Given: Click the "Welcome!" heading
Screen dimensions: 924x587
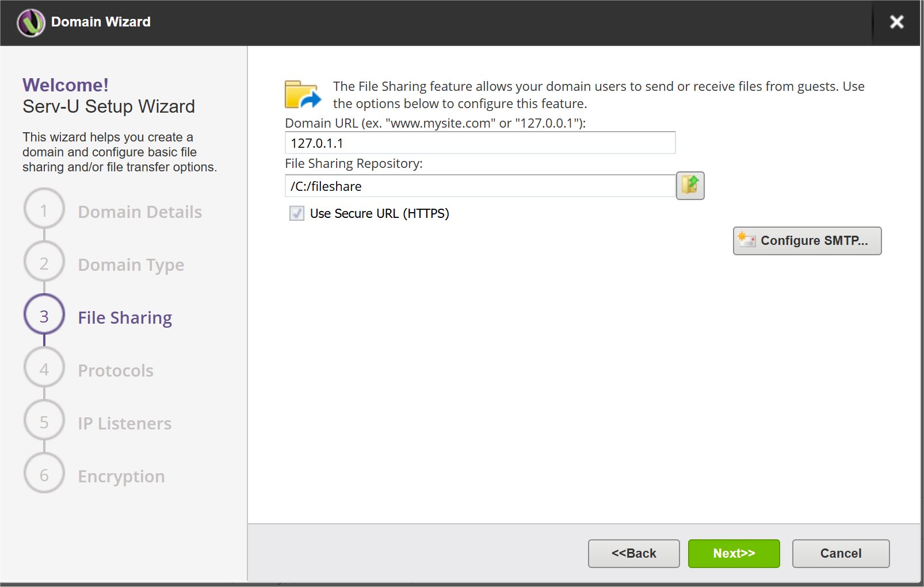Looking at the screenshot, I should pos(66,85).
